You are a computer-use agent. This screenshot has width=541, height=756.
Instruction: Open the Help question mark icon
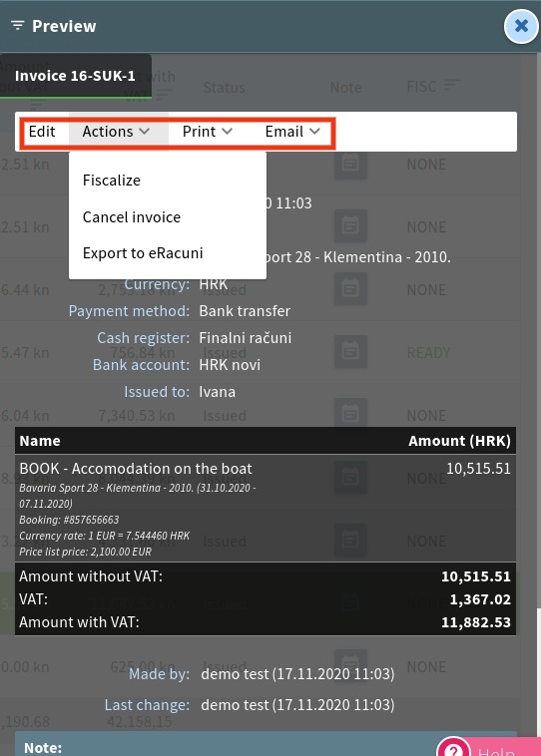point(453,749)
